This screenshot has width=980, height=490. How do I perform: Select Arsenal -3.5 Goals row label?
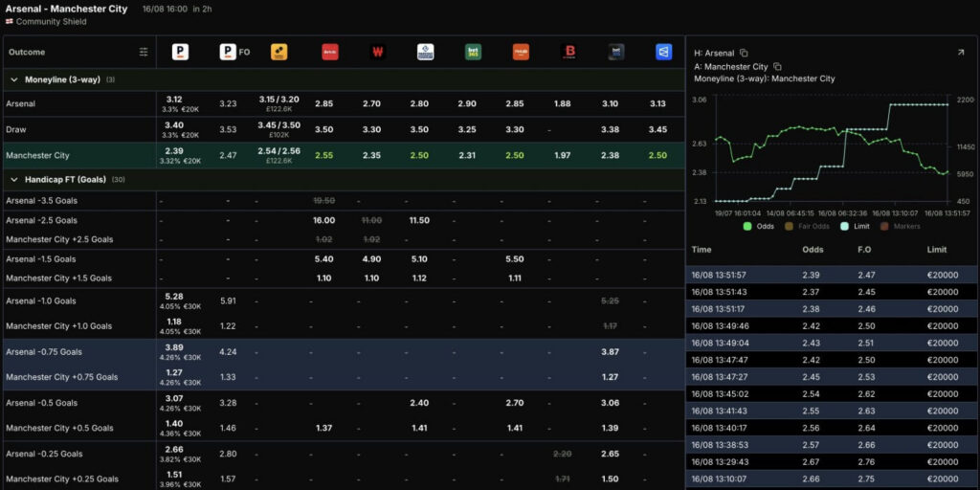(42, 201)
